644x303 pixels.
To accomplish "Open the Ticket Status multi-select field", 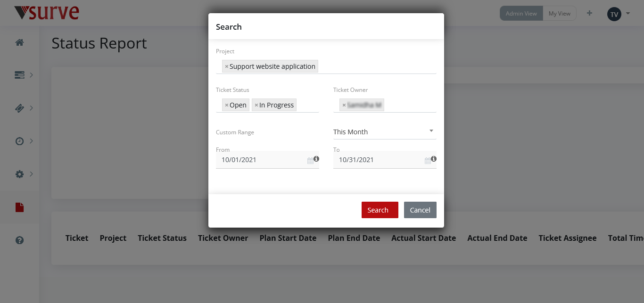I will 267,105.
